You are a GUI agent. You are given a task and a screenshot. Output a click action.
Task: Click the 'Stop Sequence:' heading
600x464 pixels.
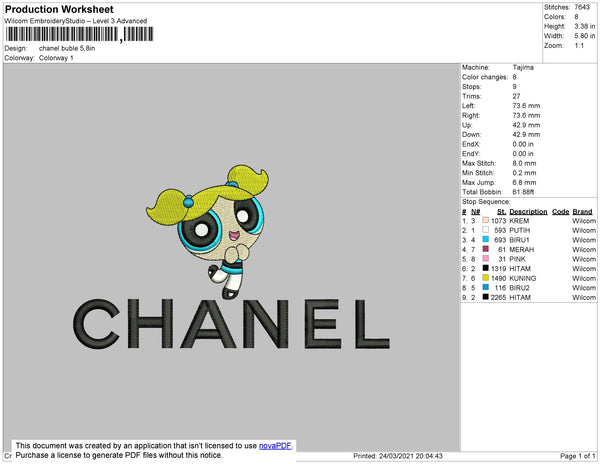pos(486,202)
